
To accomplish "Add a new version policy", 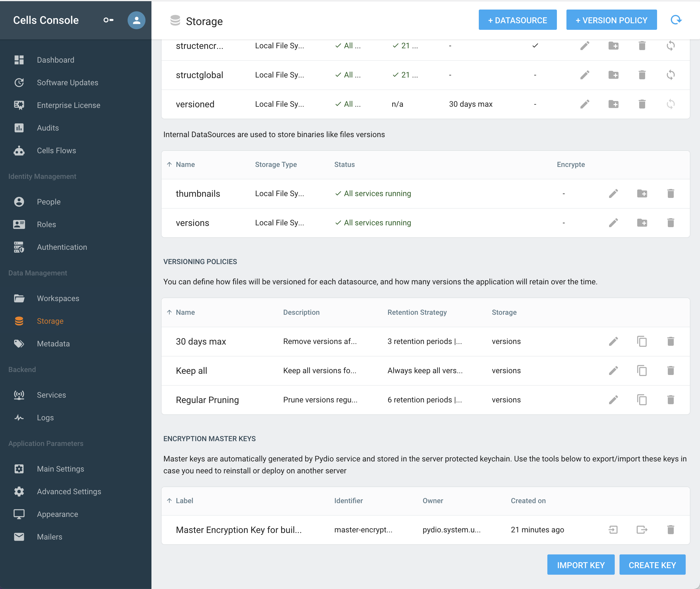I will click(x=611, y=20).
